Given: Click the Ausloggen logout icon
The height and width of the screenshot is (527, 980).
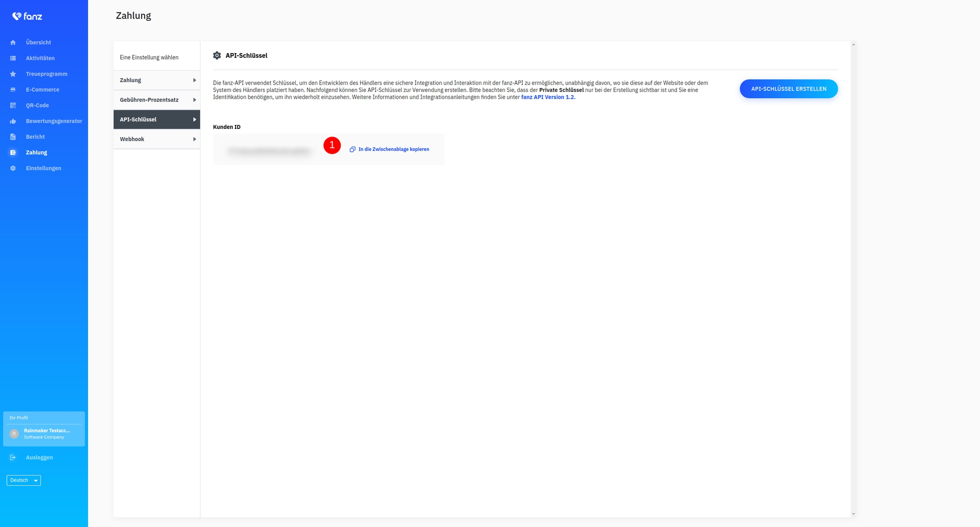Looking at the screenshot, I should tap(13, 458).
